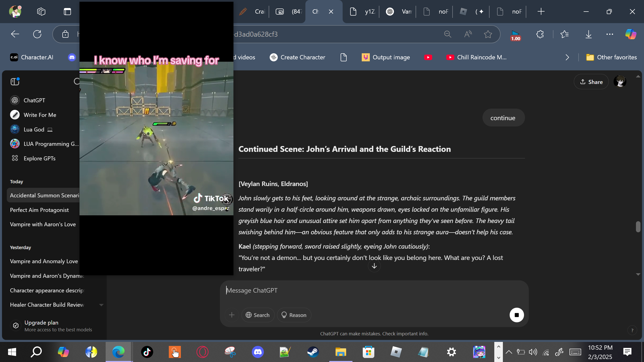
Task: Open the Windows Start menu
Action: coord(12,352)
